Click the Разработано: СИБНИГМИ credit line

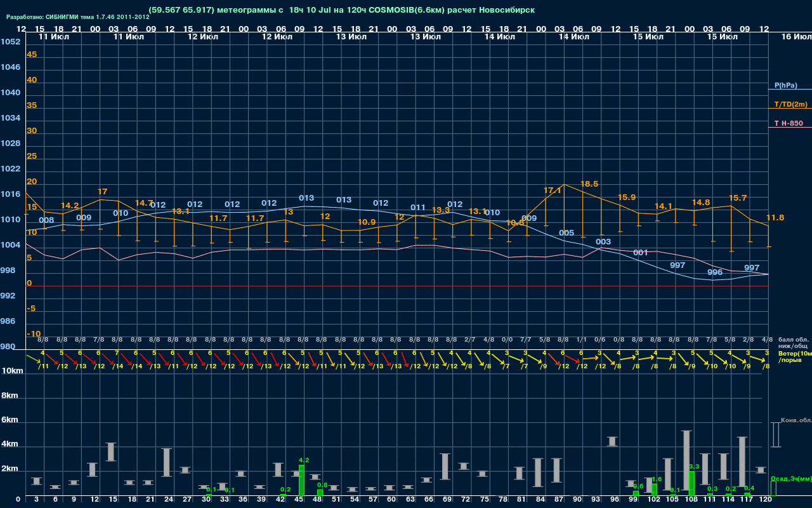(78, 17)
